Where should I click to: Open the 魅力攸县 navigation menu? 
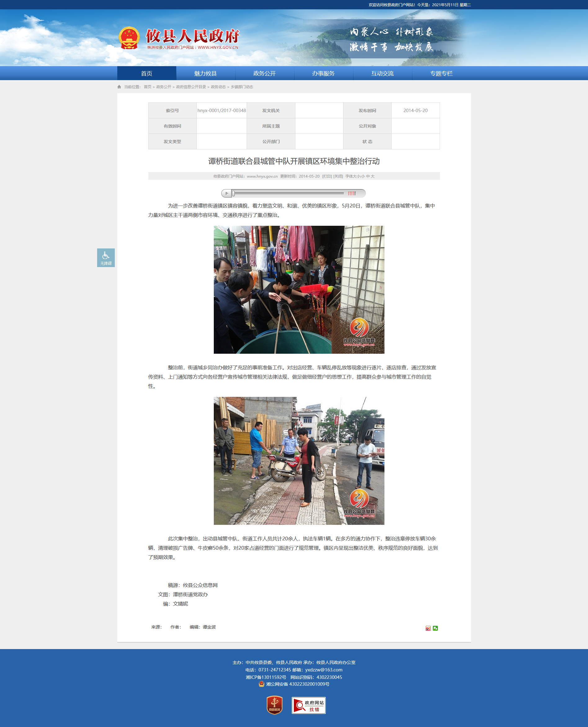[206, 74]
